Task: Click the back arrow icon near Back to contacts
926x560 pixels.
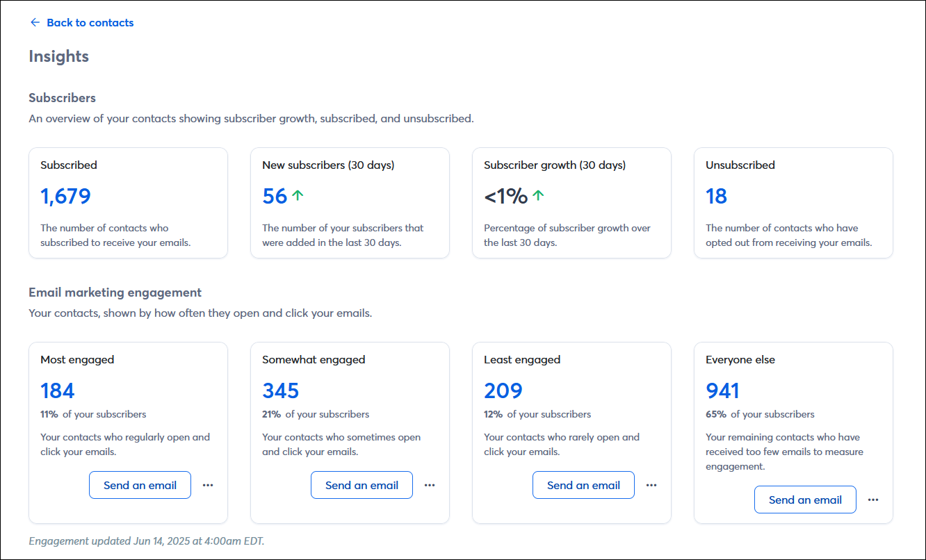Action: [x=35, y=22]
